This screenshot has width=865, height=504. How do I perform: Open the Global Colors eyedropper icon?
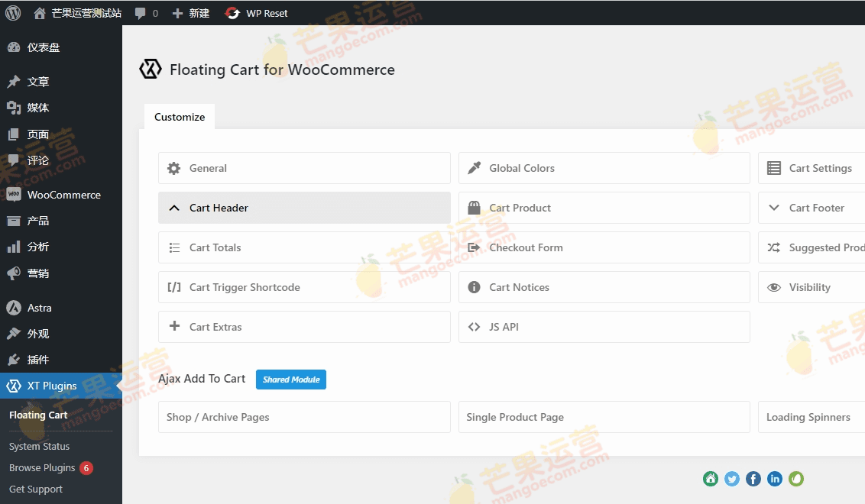474,168
